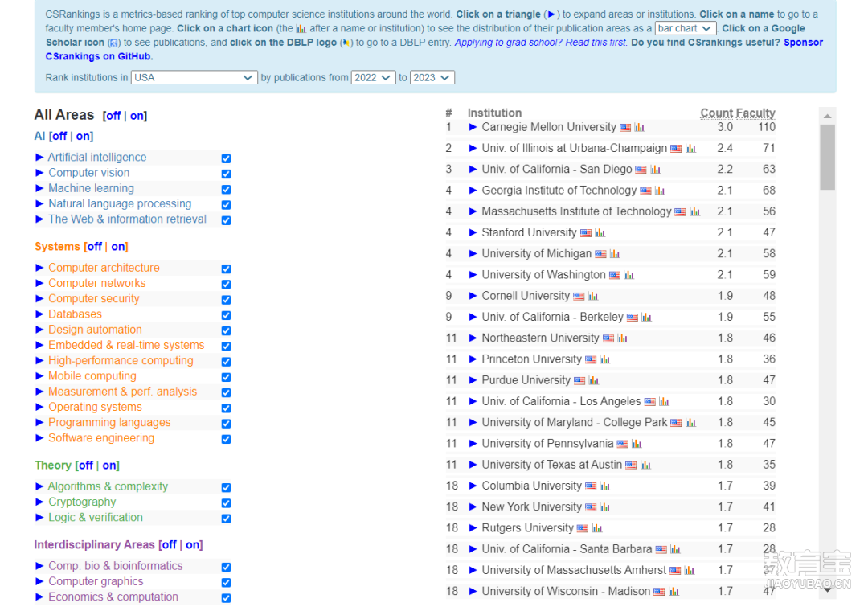Uncheck the Natural language processing checkbox
The height and width of the screenshot is (607, 868).
(x=226, y=205)
